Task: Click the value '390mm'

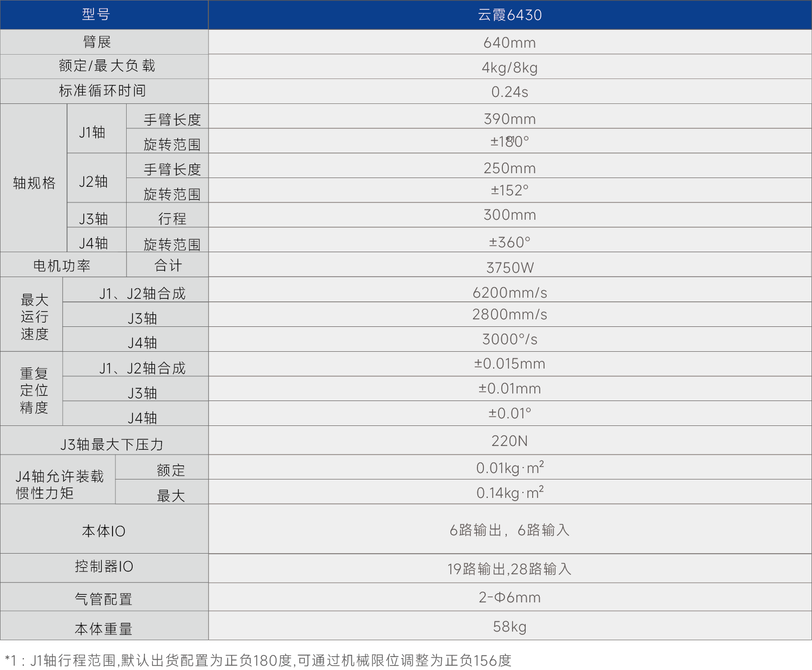Action: (509, 119)
